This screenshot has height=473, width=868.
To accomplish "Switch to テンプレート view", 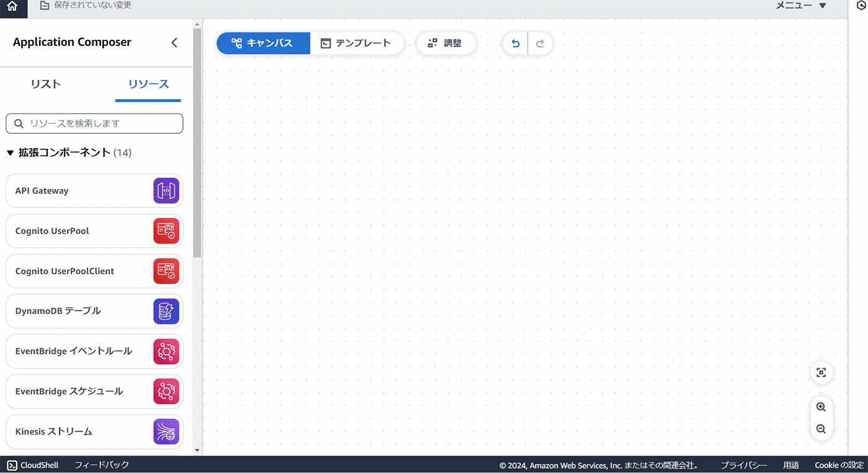I will [x=356, y=43].
